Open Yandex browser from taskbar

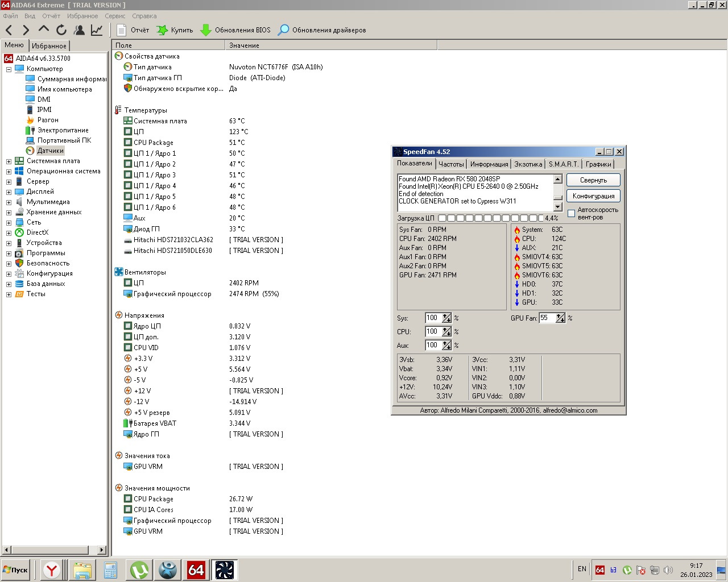[x=52, y=570]
